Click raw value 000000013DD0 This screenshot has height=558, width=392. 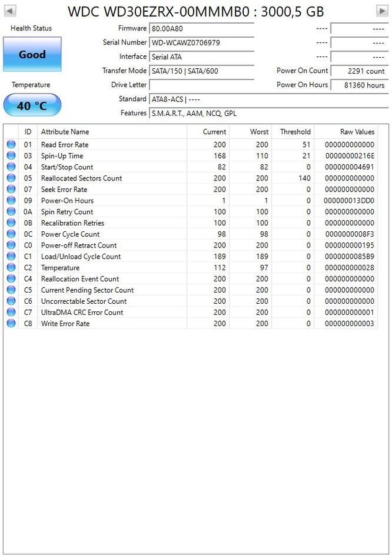click(x=349, y=200)
